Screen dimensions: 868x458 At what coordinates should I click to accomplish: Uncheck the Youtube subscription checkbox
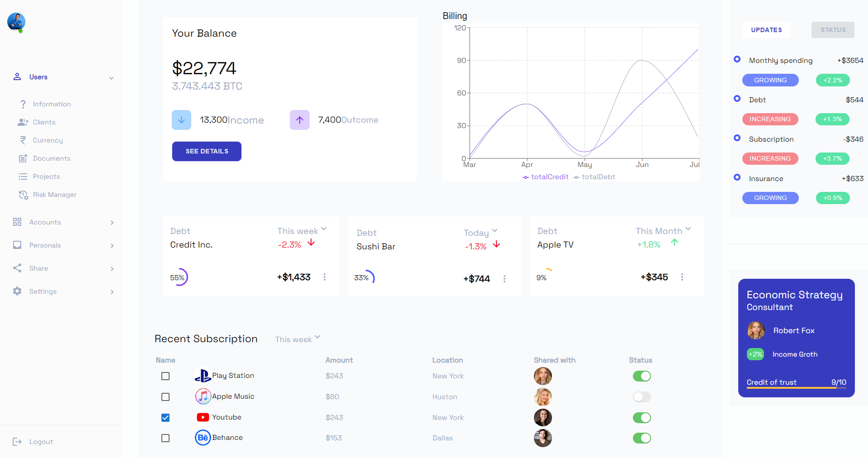165,418
